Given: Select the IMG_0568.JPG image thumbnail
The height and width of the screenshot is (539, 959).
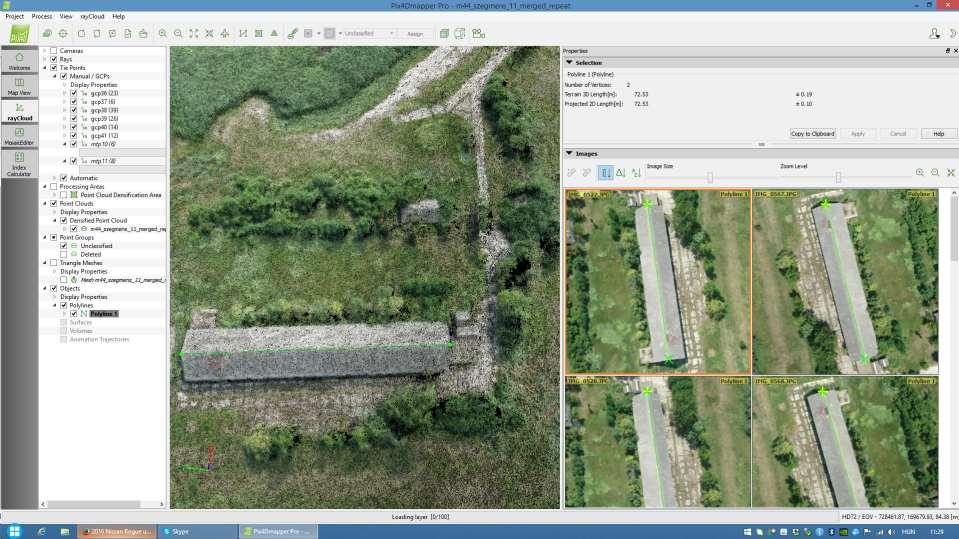Looking at the screenshot, I should pos(845,442).
